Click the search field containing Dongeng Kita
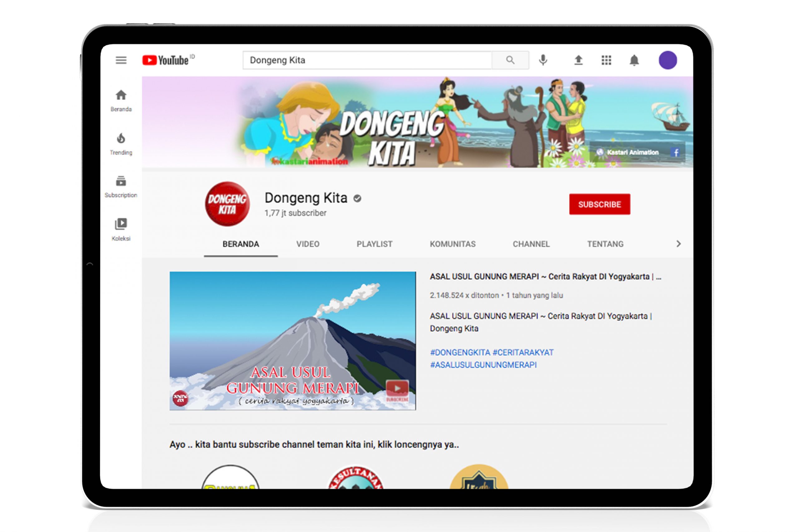Screen dimensions: 799x532 367,60
